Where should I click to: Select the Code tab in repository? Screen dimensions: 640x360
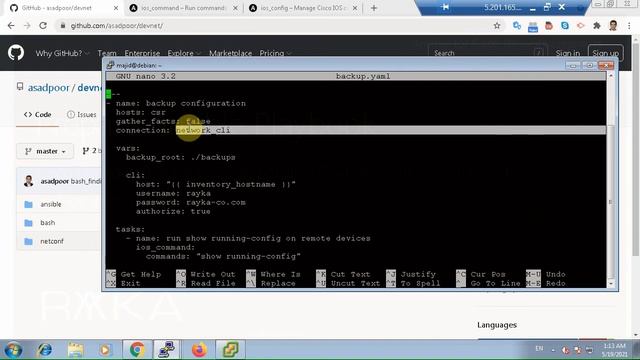(x=38, y=115)
